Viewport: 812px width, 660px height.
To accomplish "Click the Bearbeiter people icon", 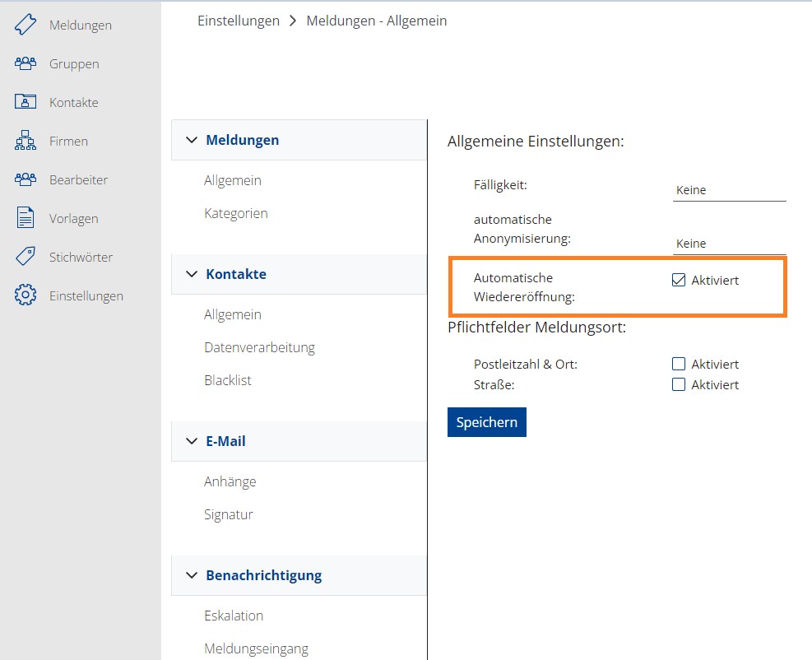I will pyautogui.click(x=26, y=179).
